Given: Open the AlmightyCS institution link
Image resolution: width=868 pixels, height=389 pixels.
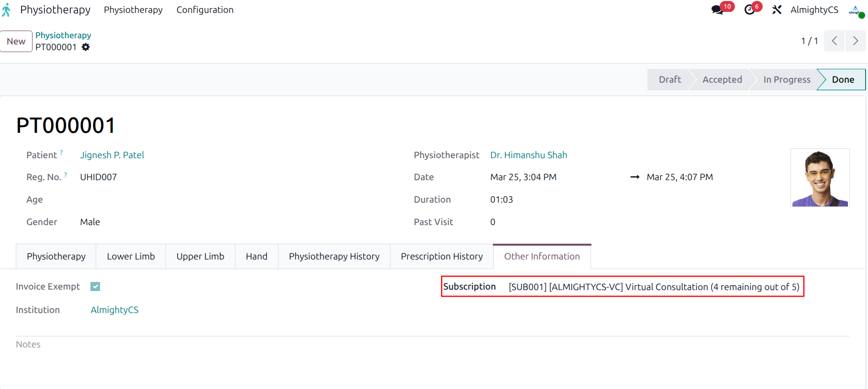Looking at the screenshot, I should pyautogui.click(x=115, y=310).
